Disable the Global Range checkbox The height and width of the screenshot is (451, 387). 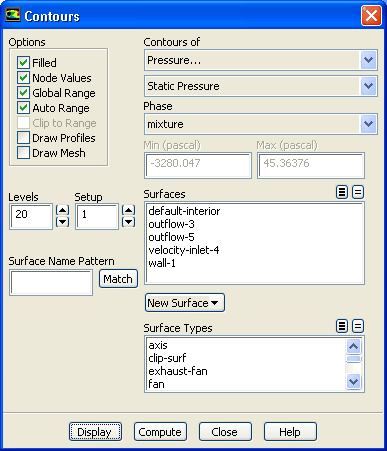(x=23, y=93)
